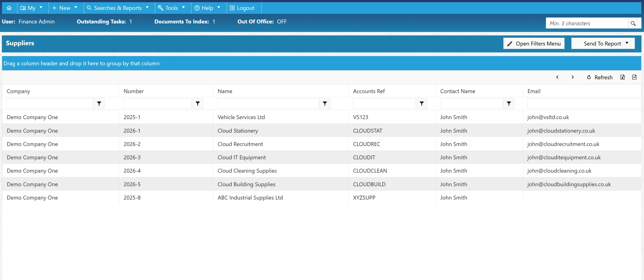Screen dimensions: 644x280
Task: Click the Accounts Ref filter text box
Action: point(384,104)
